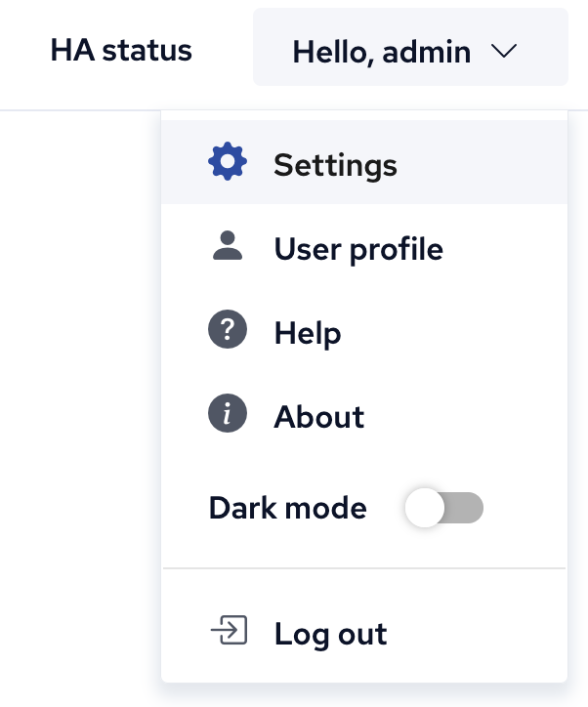Click the Settings gear icon
588x707 pixels.
228,164
